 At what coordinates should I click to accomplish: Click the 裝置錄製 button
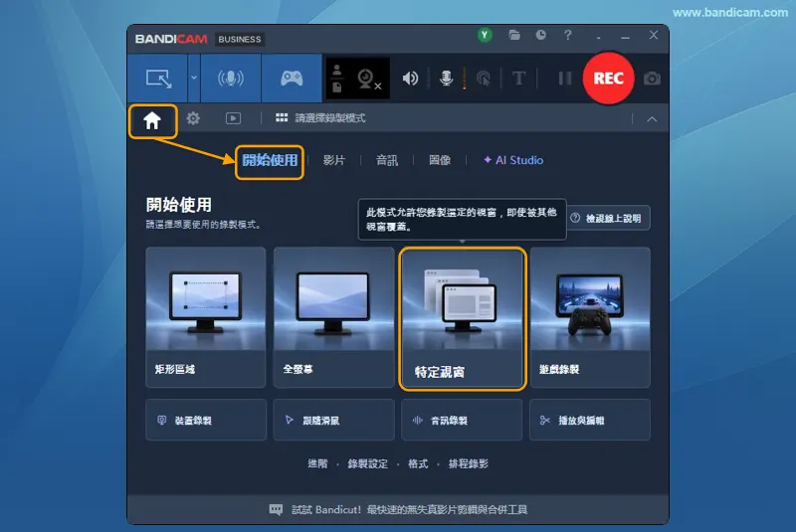tap(206, 420)
